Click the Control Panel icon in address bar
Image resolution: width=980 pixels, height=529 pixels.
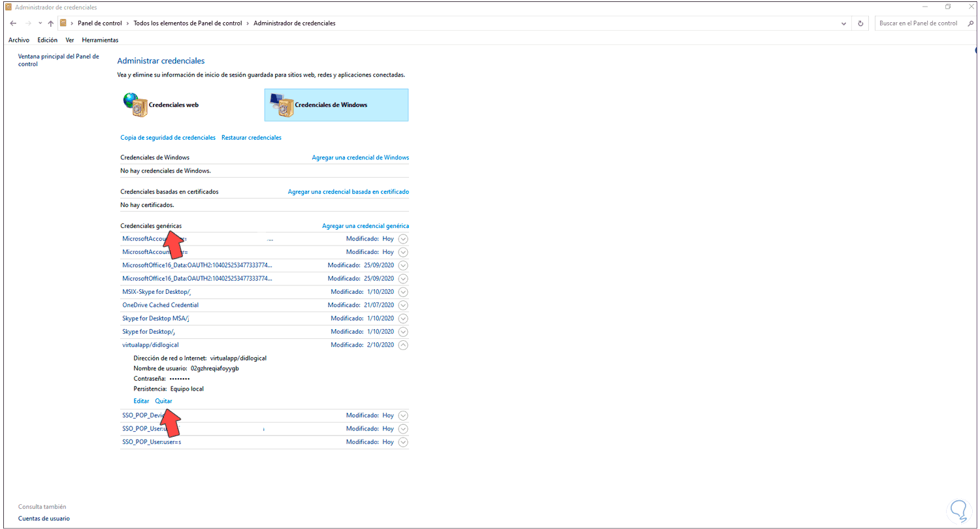pos(63,24)
